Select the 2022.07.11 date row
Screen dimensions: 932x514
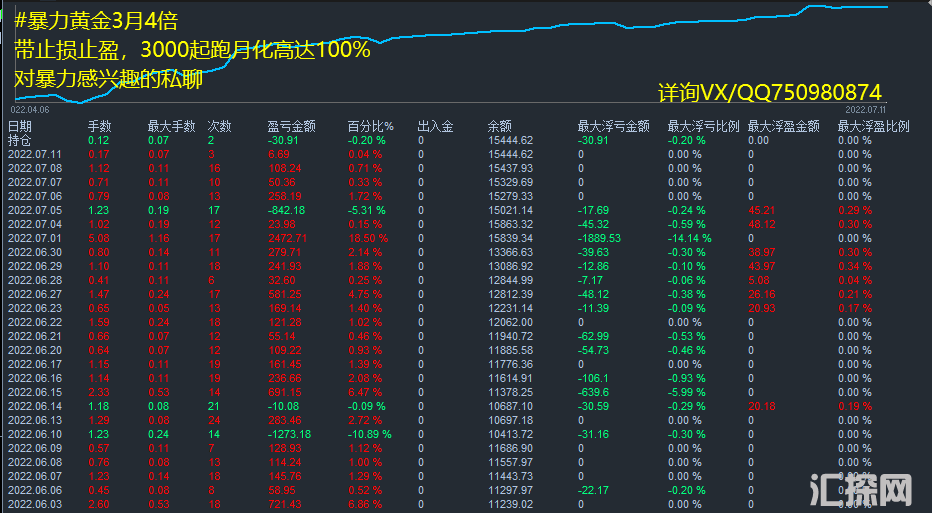35,155
